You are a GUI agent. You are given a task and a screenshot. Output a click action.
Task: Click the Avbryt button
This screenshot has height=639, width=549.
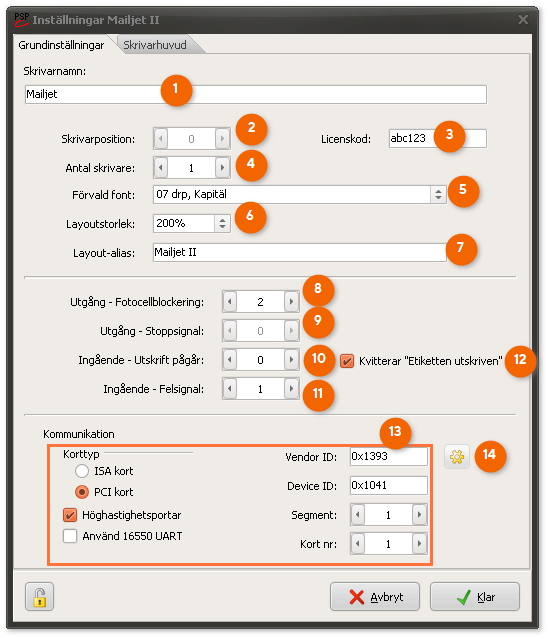pos(375,597)
